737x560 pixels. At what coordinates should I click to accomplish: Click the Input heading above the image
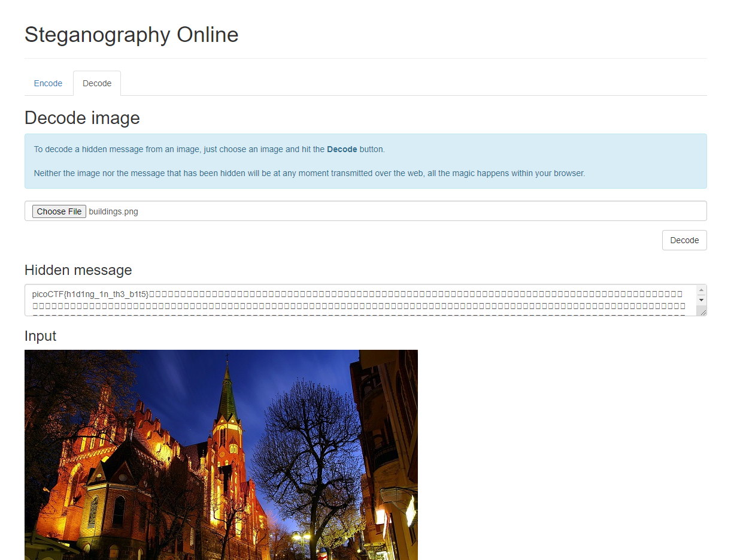(x=40, y=336)
